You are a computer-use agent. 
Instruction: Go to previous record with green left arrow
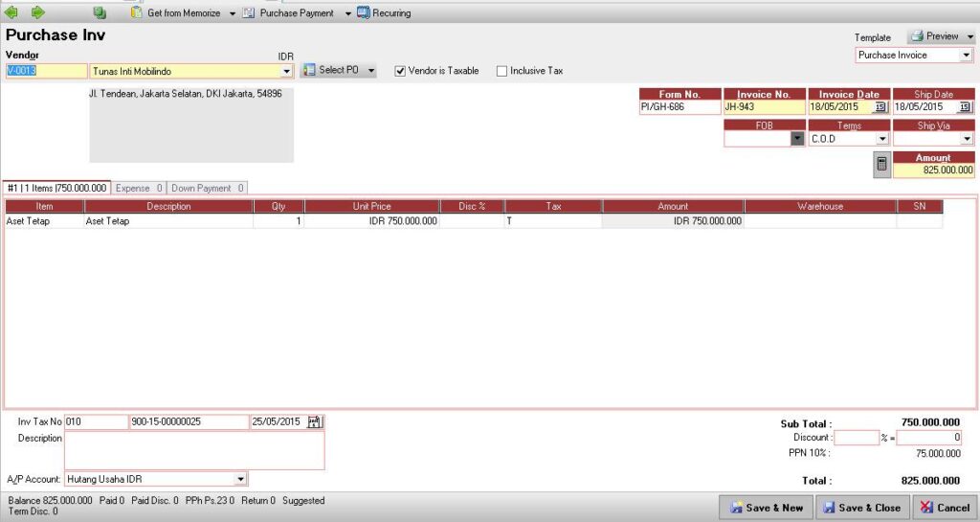[11, 12]
